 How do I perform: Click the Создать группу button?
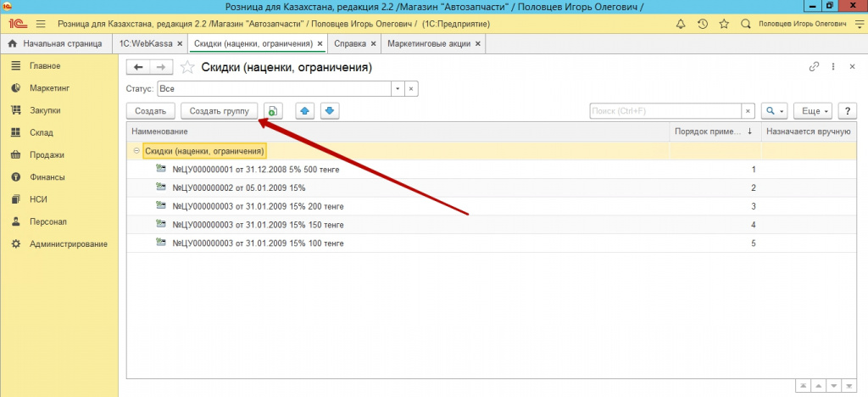point(220,111)
